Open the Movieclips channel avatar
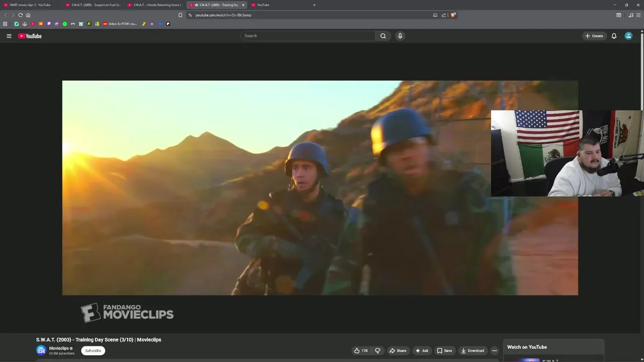Screen dimensions: 644x362 click(41, 350)
